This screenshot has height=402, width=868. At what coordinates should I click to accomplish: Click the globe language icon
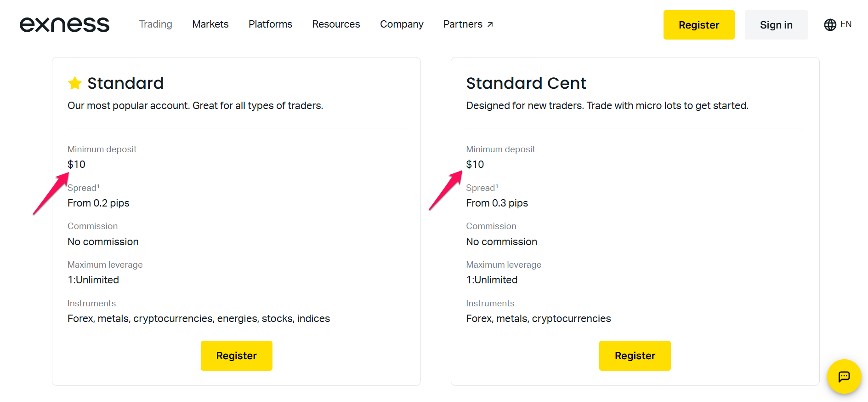pos(830,24)
